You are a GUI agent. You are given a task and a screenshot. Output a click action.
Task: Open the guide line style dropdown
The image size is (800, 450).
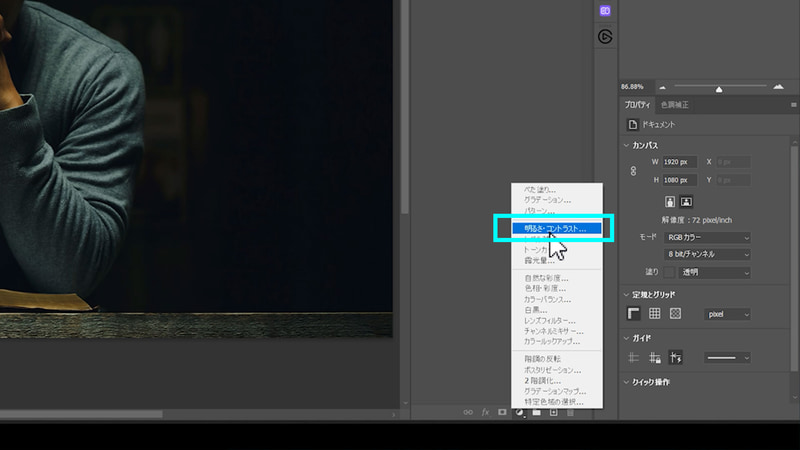pos(728,358)
